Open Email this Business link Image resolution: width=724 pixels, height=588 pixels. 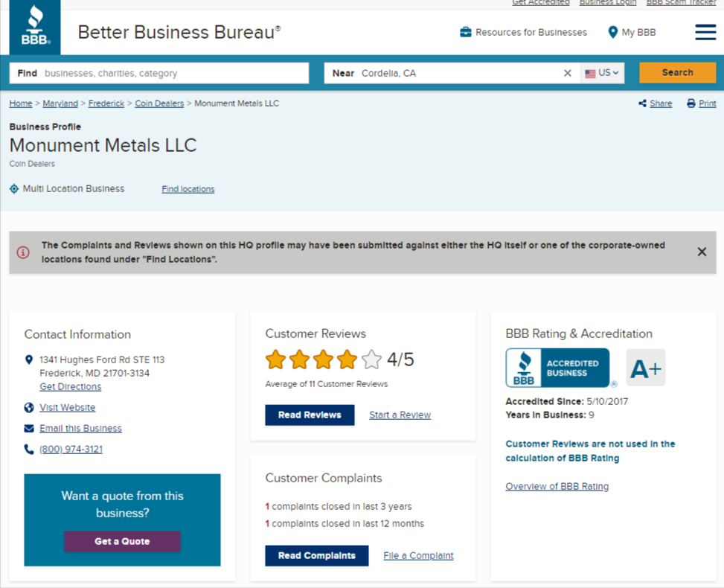[81, 428]
